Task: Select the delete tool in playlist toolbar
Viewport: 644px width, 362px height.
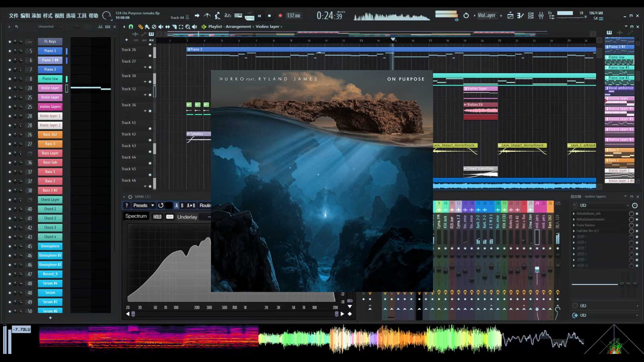Action: 154,27
